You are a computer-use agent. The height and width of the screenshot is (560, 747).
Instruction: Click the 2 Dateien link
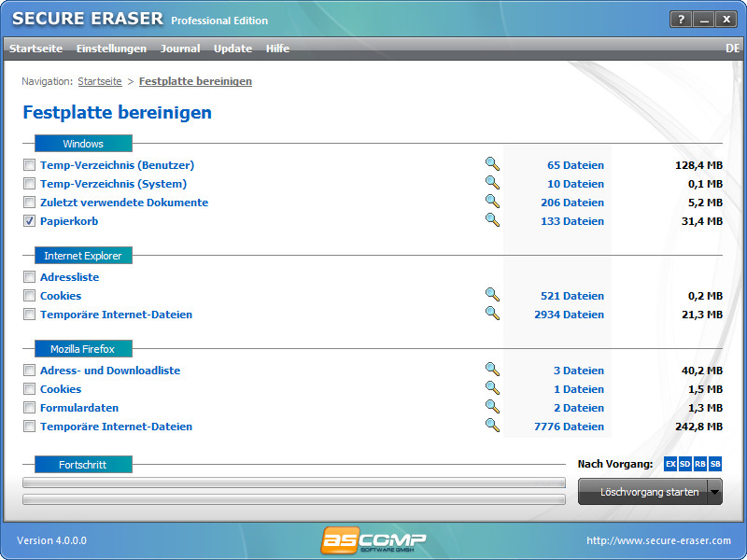tap(579, 408)
